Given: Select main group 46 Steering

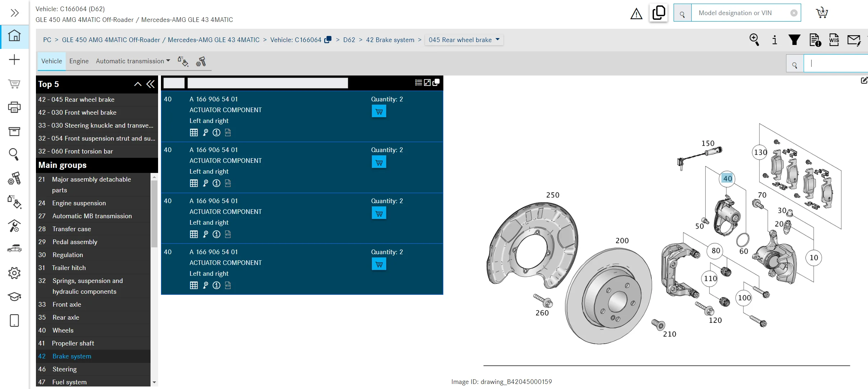Looking at the screenshot, I should [93, 369].
